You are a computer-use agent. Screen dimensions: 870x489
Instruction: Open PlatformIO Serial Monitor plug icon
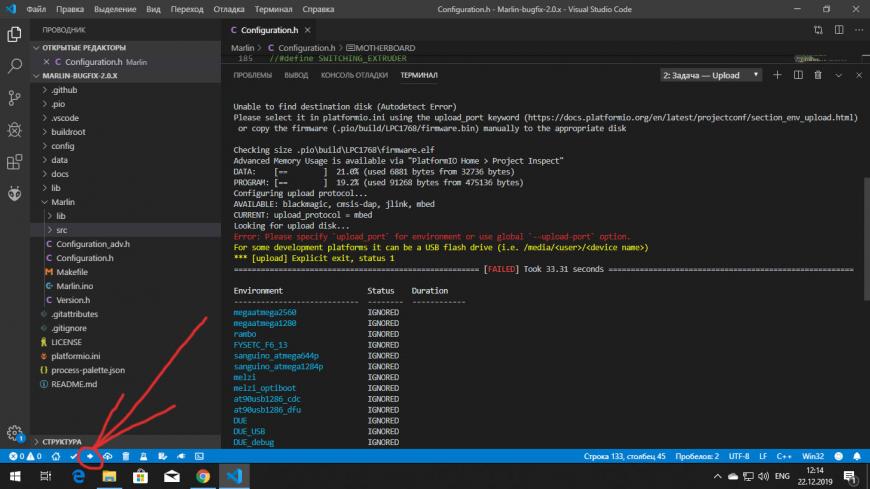(x=181, y=456)
